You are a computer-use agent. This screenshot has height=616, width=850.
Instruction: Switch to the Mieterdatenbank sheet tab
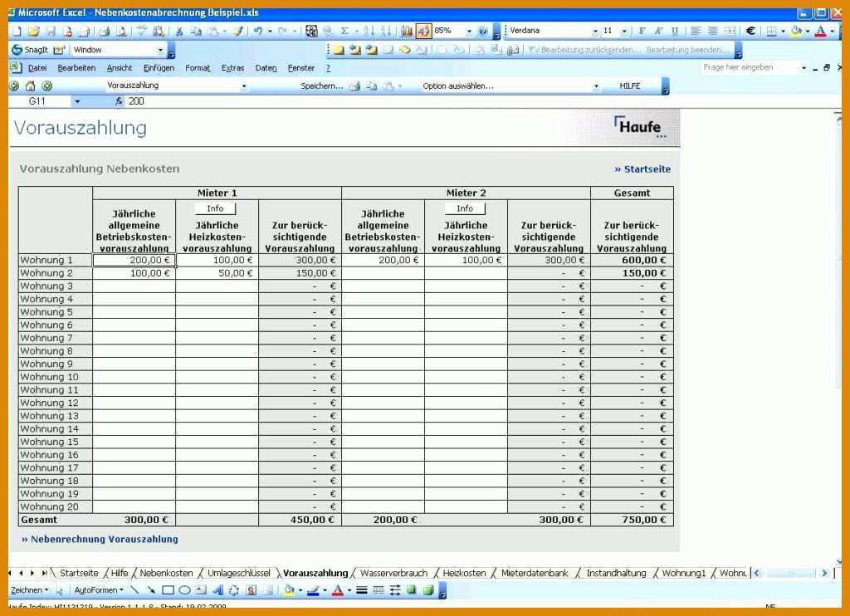(535, 573)
